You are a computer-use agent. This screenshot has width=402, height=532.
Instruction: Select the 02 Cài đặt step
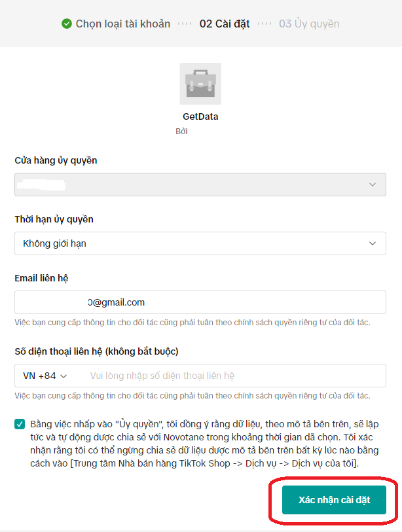click(225, 24)
